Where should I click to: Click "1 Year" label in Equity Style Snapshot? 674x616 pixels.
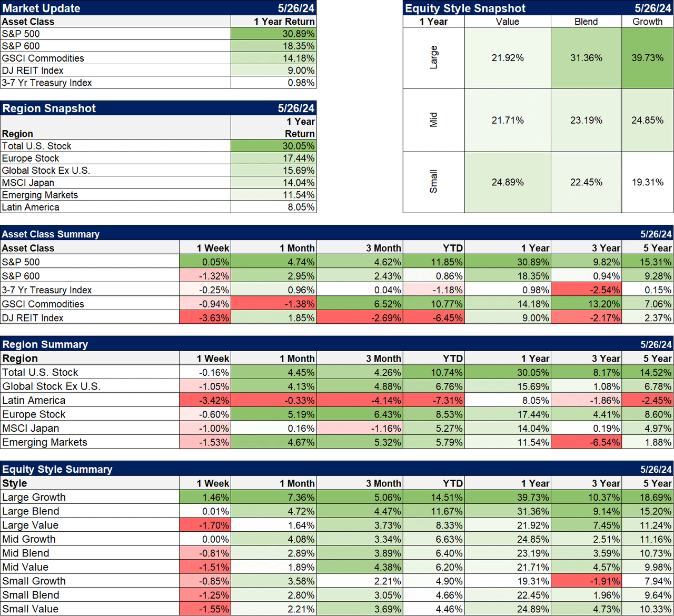433,22
